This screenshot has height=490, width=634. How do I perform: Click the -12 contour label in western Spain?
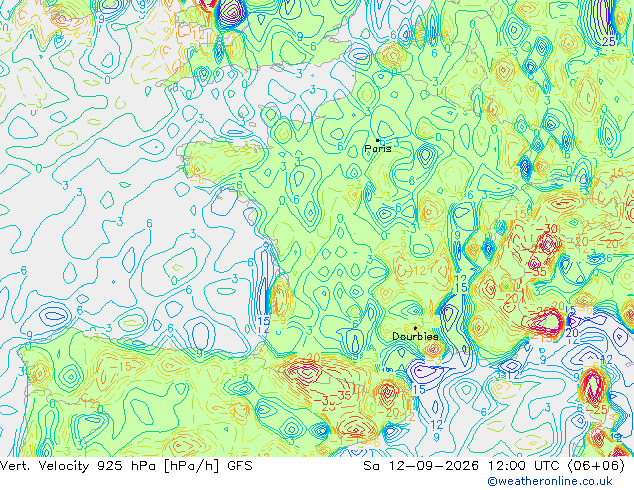(x=87, y=403)
